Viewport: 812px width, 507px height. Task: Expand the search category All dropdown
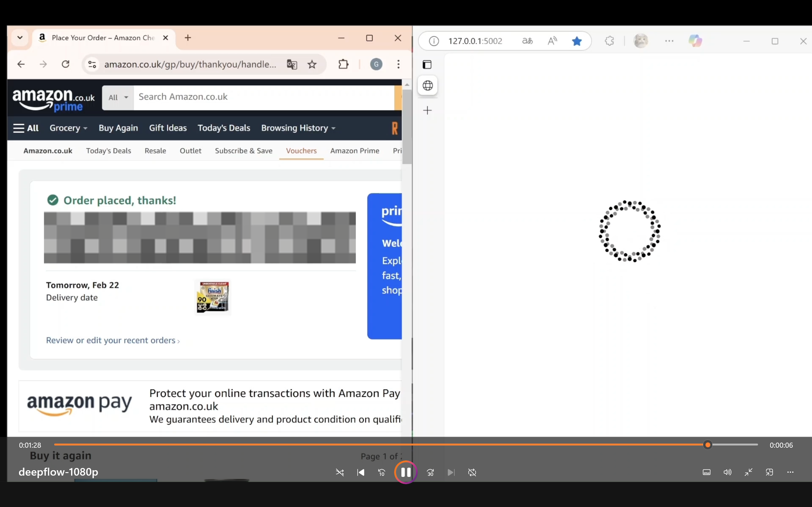click(x=118, y=98)
